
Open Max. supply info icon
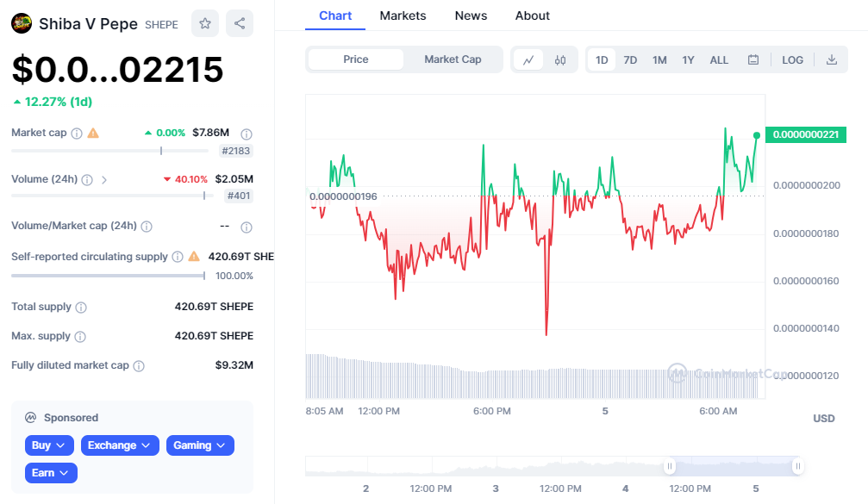[x=79, y=337]
